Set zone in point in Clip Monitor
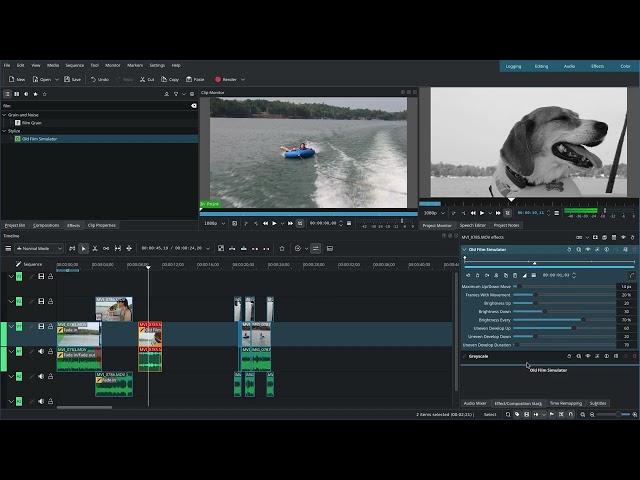640x480 pixels. pyautogui.click(x=246, y=223)
